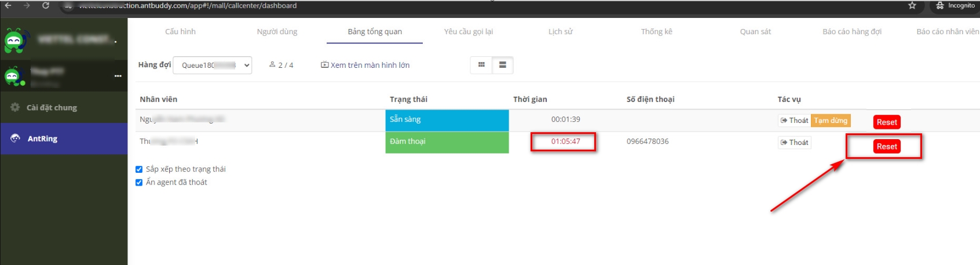Open the user profile three-dots menu
The width and height of the screenshot is (980, 265).
point(118,76)
